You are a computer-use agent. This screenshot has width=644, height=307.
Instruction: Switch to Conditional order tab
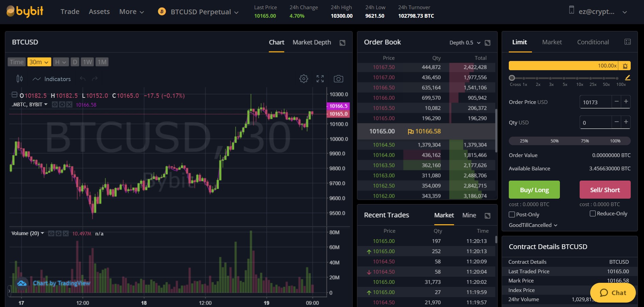click(593, 42)
